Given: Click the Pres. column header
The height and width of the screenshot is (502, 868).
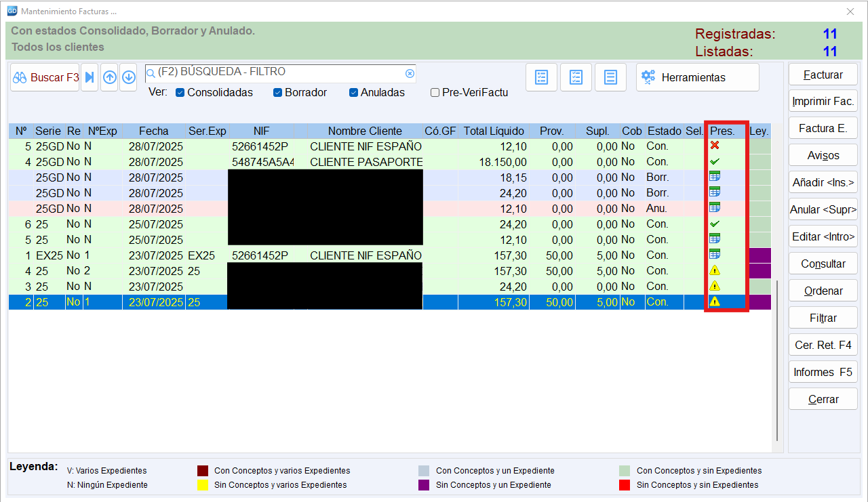Looking at the screenshot, I should 722,131.
